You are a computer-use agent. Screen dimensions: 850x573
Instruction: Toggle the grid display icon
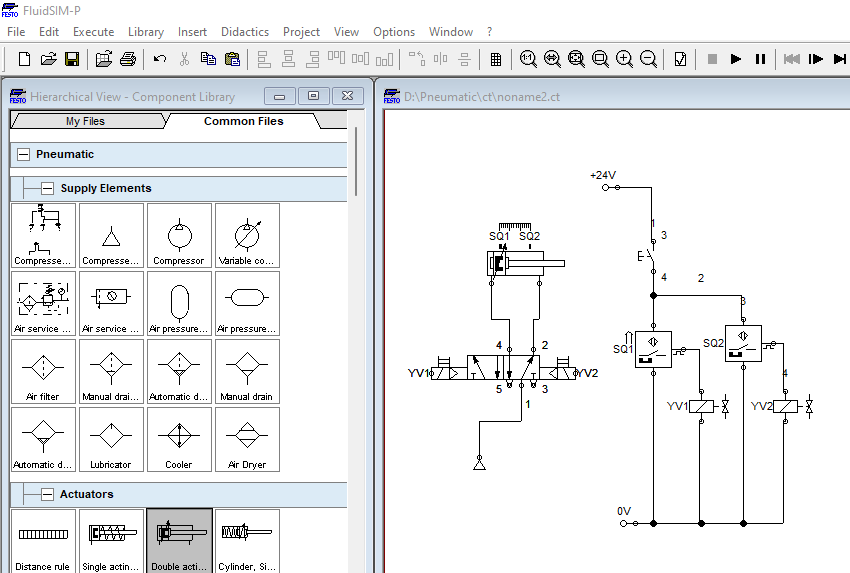point(495,59)
